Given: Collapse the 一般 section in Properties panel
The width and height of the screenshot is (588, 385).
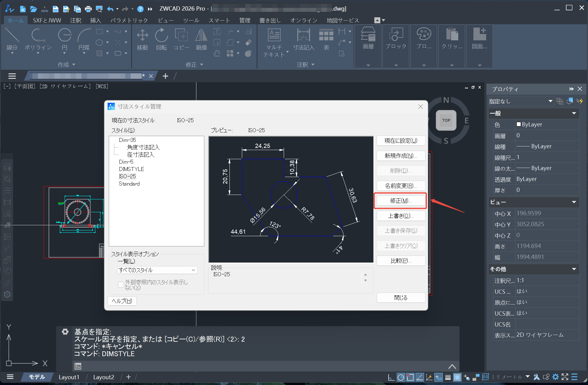Looking at the screenshot, I should coord(574,113).
